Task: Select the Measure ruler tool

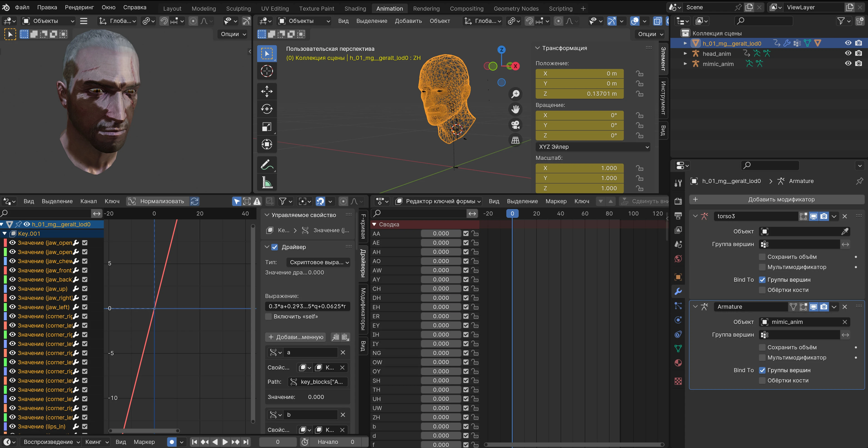Action: pyautogui.click(x=266, y=183)
